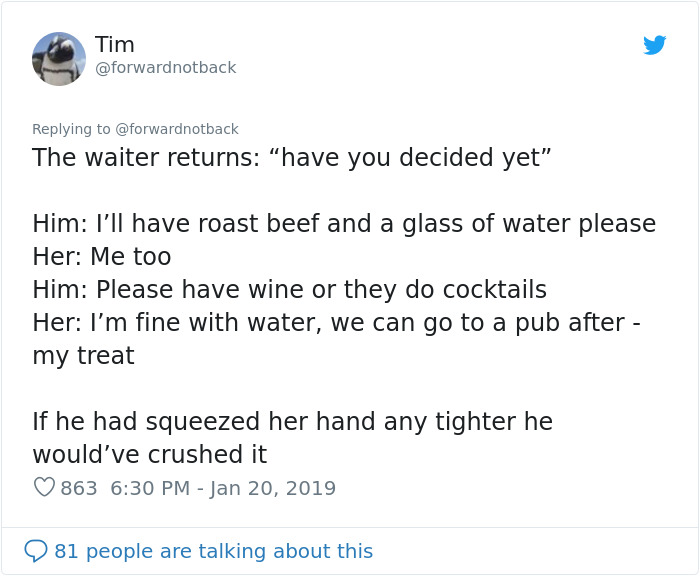Open Tim's penguin profile picture
Image resolution: width=700 pixels, height=576 pixels.
[59, 58]
